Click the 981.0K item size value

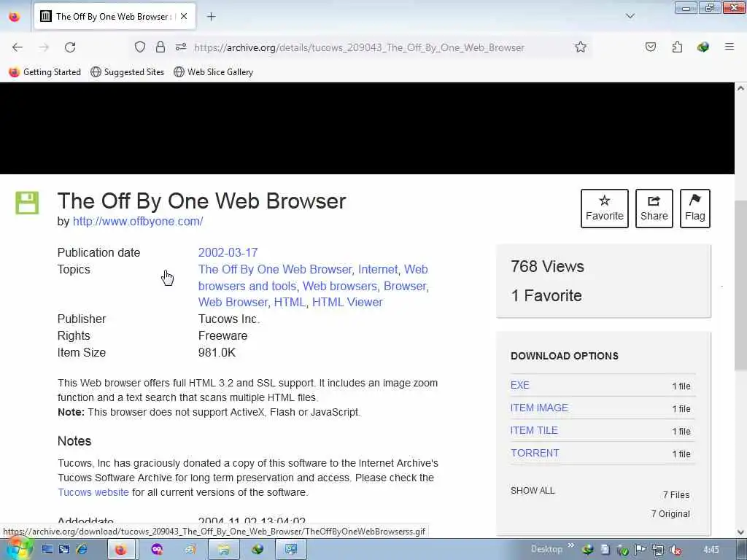pos(217,352)
